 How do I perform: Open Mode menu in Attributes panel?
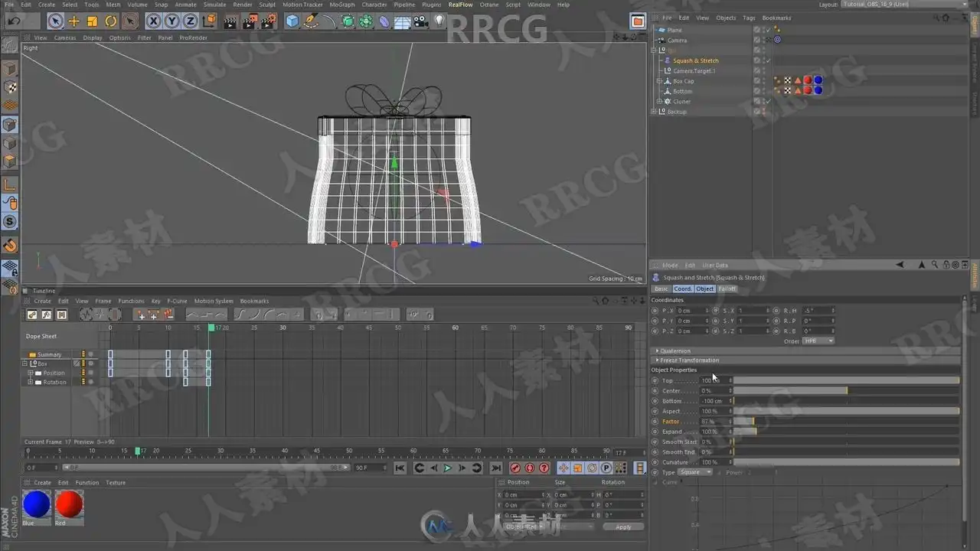click(x=670, y=266)
